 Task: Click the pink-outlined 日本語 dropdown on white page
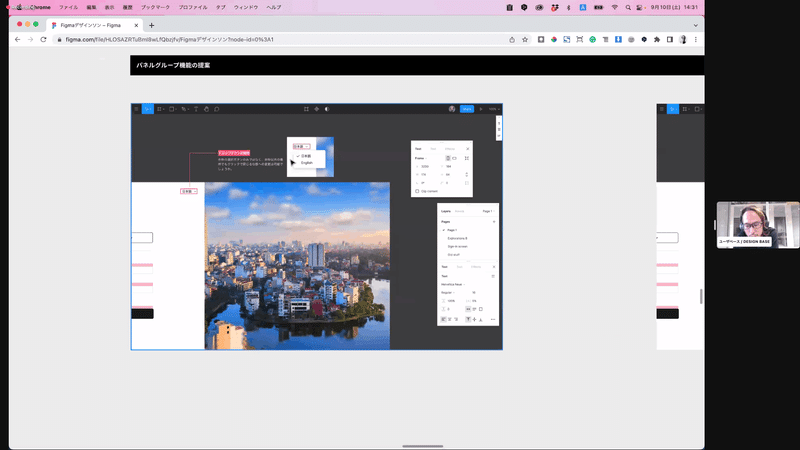coord(189,191)
